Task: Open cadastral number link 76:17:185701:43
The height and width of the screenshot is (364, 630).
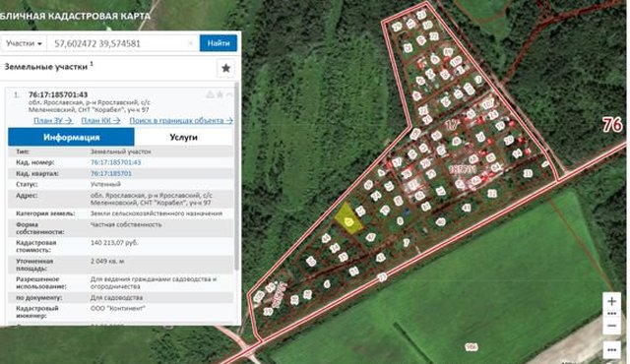Action: [x=116, y=162]
